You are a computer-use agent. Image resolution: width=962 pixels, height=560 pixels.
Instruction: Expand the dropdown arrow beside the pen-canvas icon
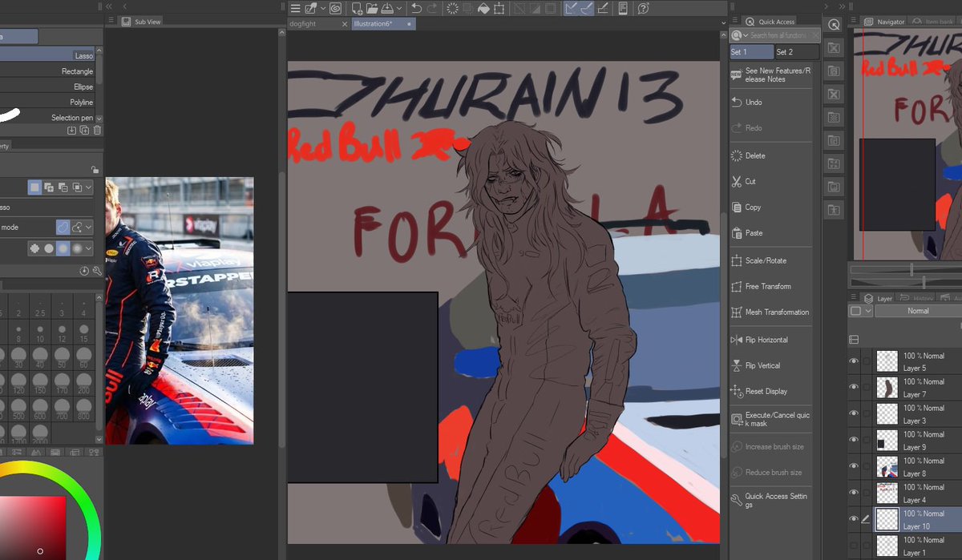pos(323,8)
